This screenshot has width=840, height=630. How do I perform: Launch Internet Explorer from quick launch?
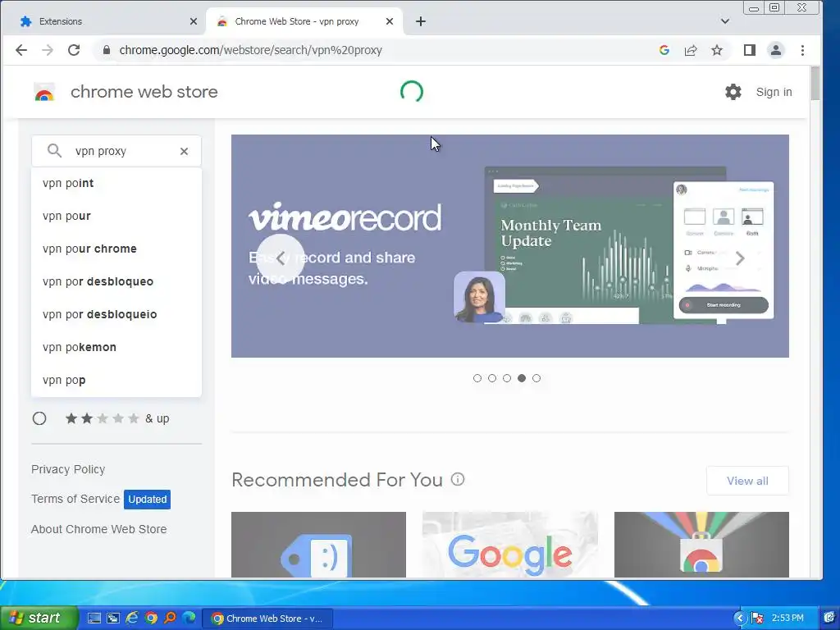point(132,619)
